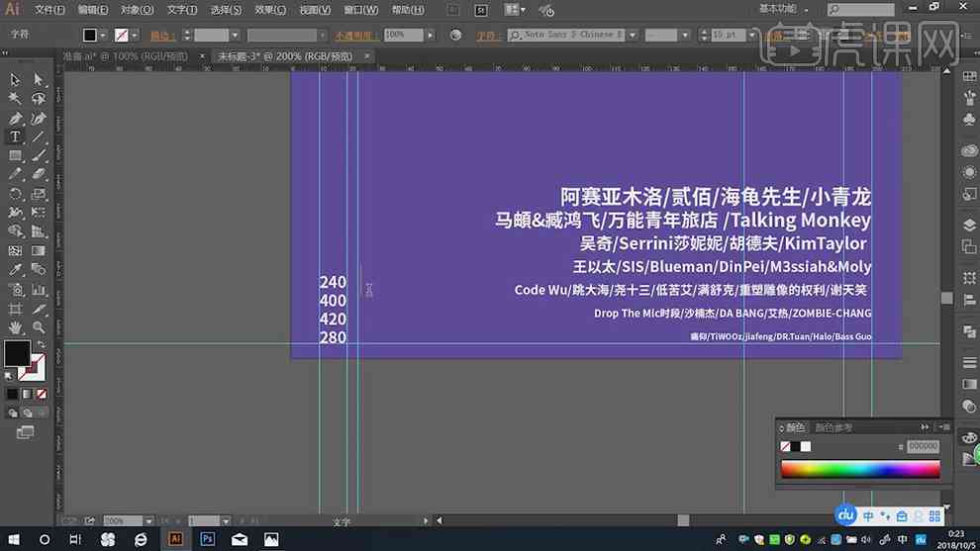The height and width of the screenshot is (551, 980).
Task: Open the opacity percent dropdown arrow
Action: [x=431, y=35]
